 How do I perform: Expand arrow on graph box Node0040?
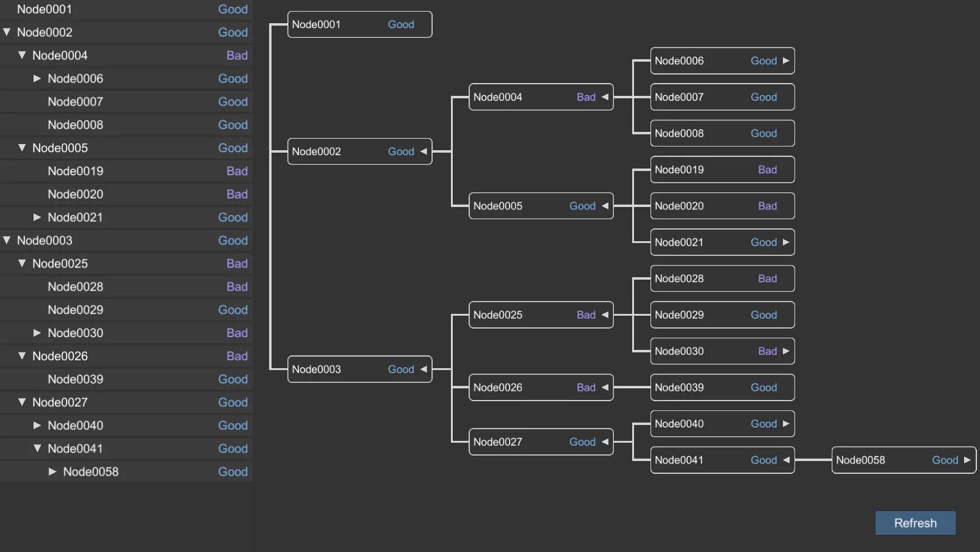pyautogui.click(x=786, y=424)
